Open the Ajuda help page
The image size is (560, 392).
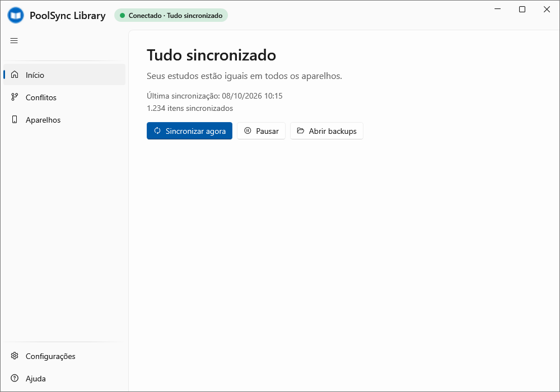[64, 379]
